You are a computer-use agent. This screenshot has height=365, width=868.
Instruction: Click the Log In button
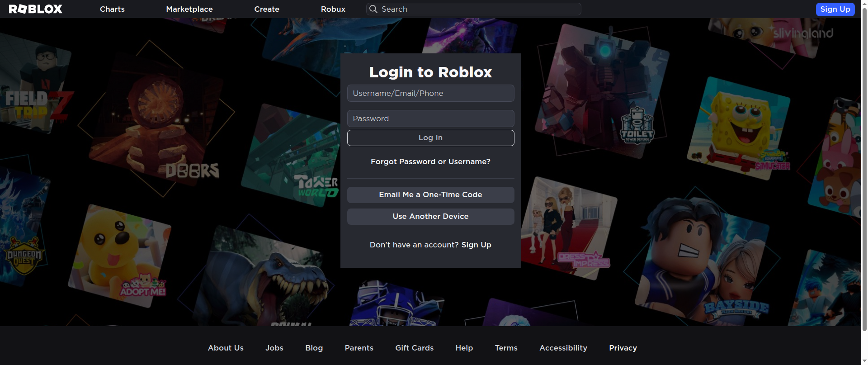430,138
